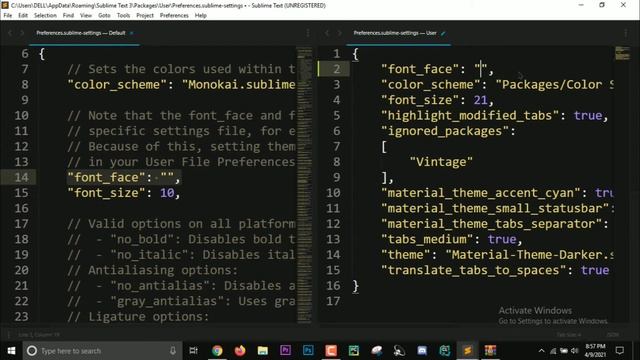Click inside the font_face quotes on User line 2
640x360 pixels.
tap(481, 69)
